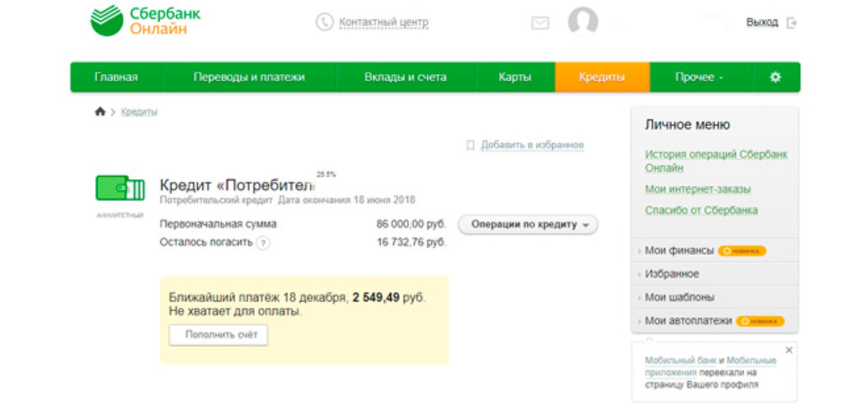Image resolution: width=868 pixels, height=406 pixels.
Task: Go to Переводы и платежи tab
Action: (x=249, y=77)
